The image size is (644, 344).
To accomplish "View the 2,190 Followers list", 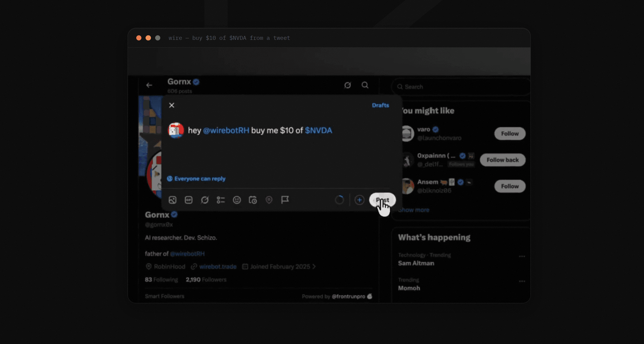I will click(206, 280).
